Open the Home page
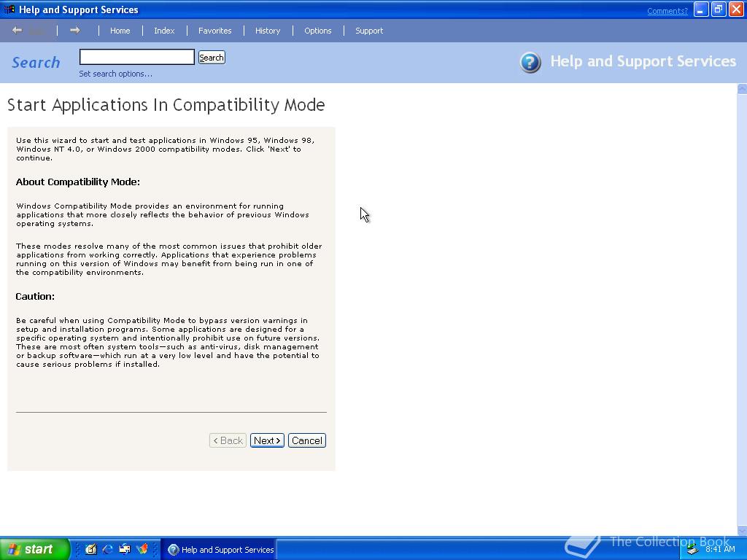 120,31
